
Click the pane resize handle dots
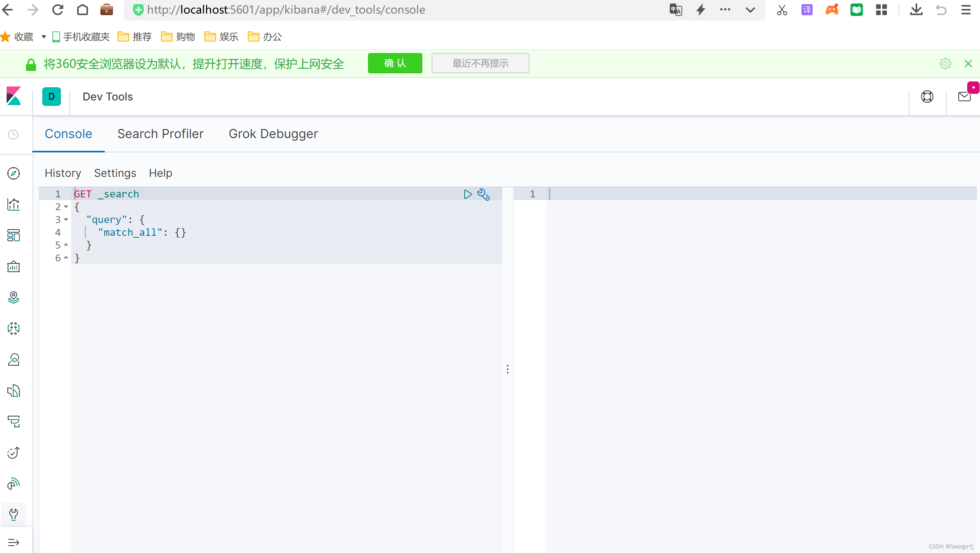point(507,369)
